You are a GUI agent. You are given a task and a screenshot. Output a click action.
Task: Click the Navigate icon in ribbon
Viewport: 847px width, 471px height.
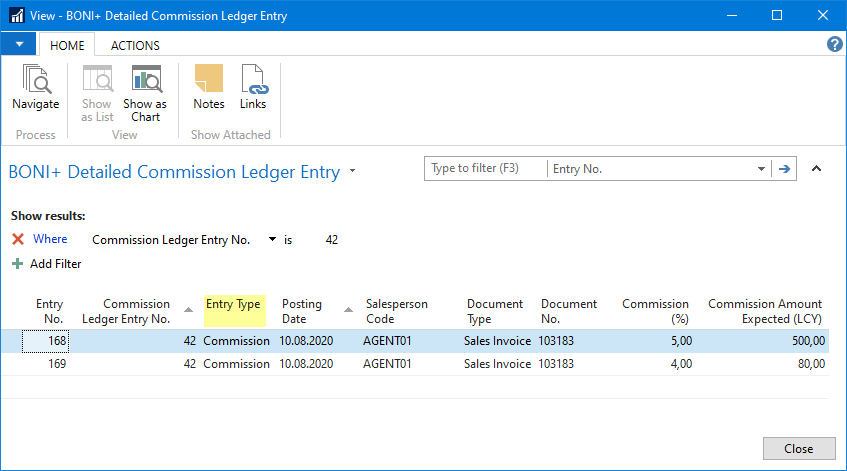(x=35, y=88)
